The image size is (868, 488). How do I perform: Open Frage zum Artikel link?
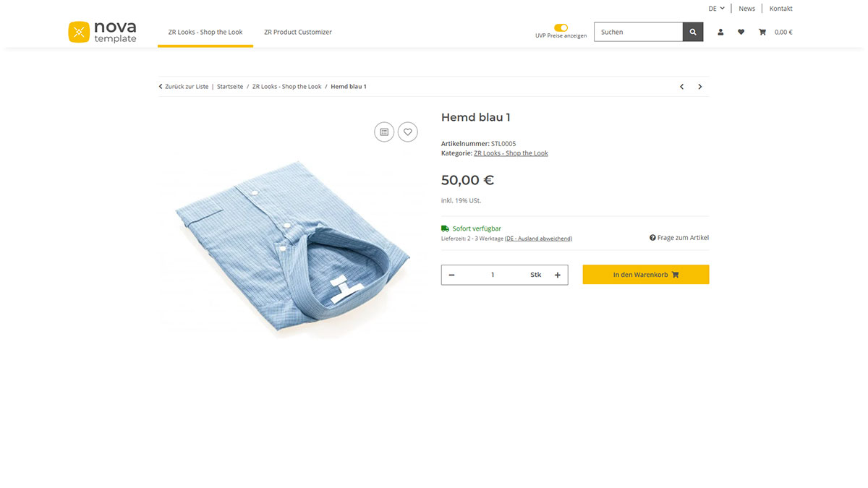click(x=679, y=238)
